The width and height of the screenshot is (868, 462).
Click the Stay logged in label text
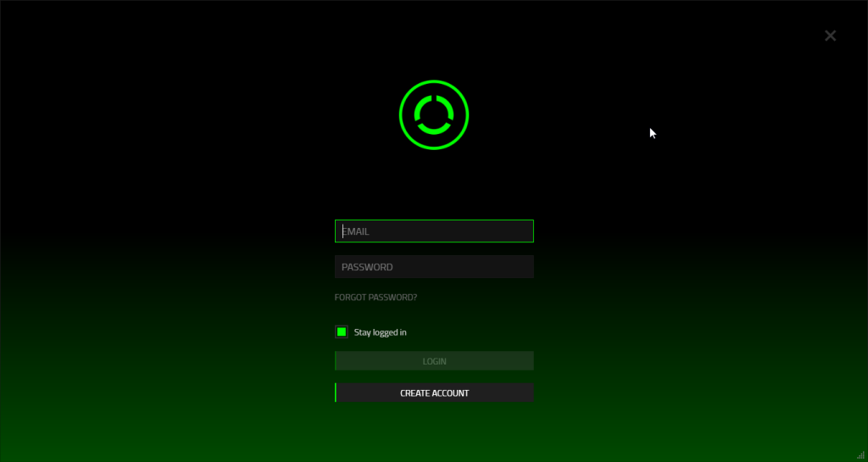point(381,332)
